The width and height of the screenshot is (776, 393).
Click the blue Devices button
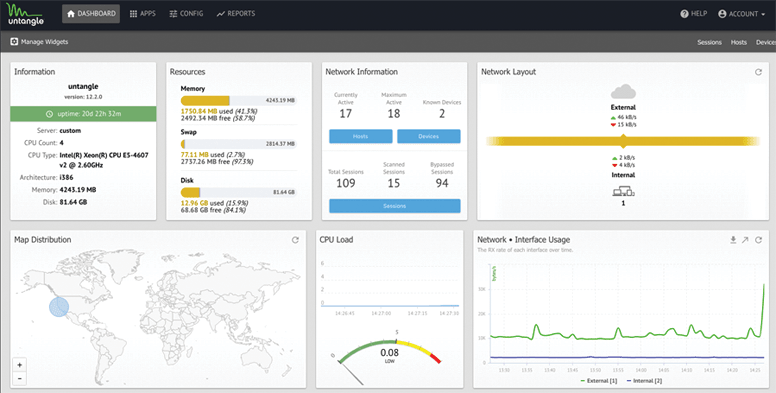click(x=429, y=137)
